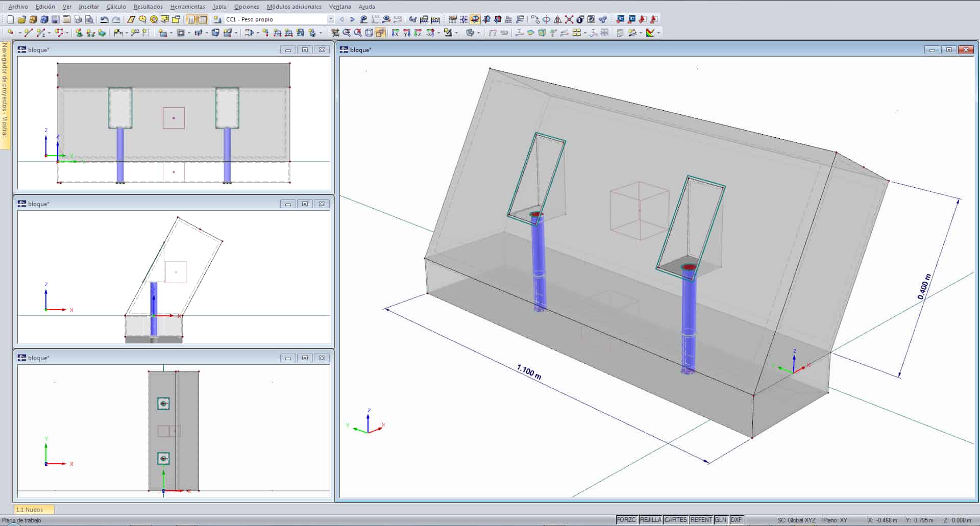Open the Módulos adicionales menu
980x526 pixels.
[x=294, y=7]
